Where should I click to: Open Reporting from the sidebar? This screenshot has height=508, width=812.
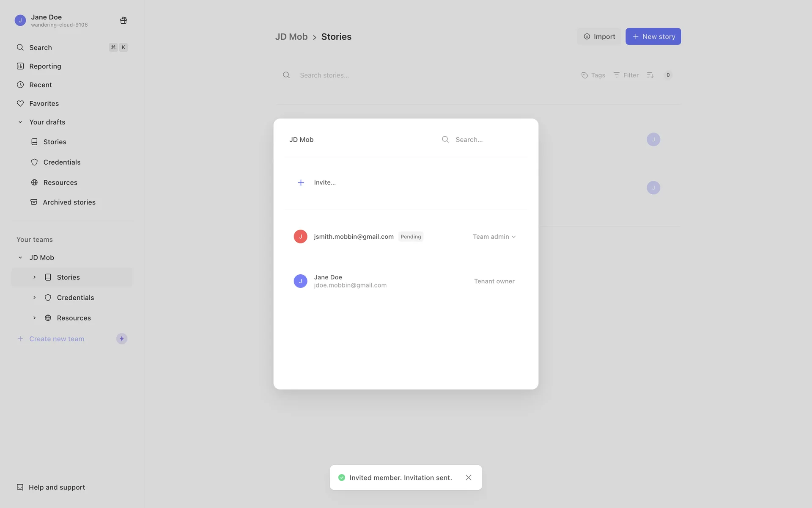click(x=45, y=66)
